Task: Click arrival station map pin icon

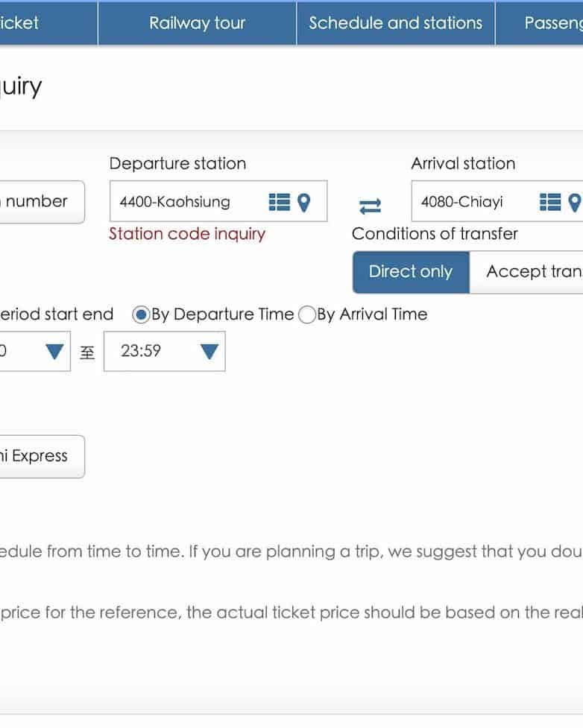Action: tap(574, 202)
